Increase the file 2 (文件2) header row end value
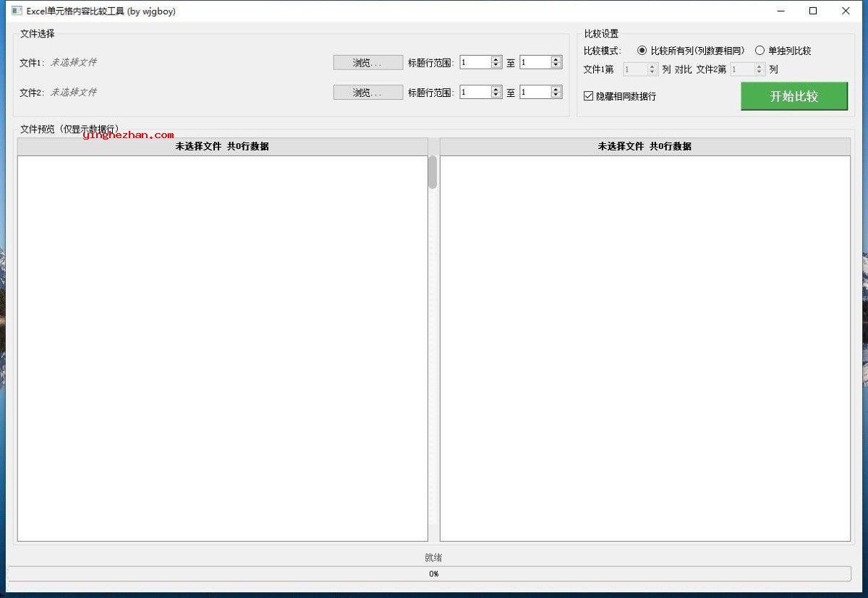Image resolution: width=868 pixels, height=598 pixels. (556, 90)
